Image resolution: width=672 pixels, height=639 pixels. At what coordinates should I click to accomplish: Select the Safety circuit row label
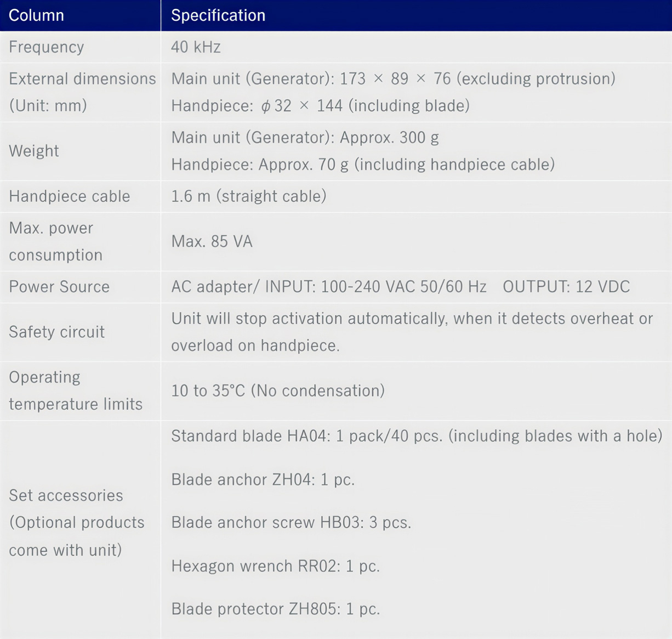[57, 332]
